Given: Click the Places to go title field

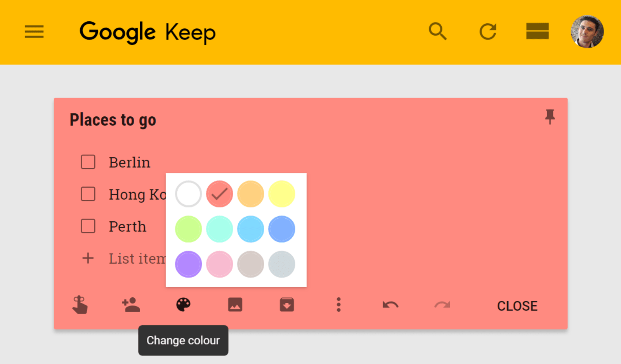Looking at the screenshot, I should [x=113, y=120].
